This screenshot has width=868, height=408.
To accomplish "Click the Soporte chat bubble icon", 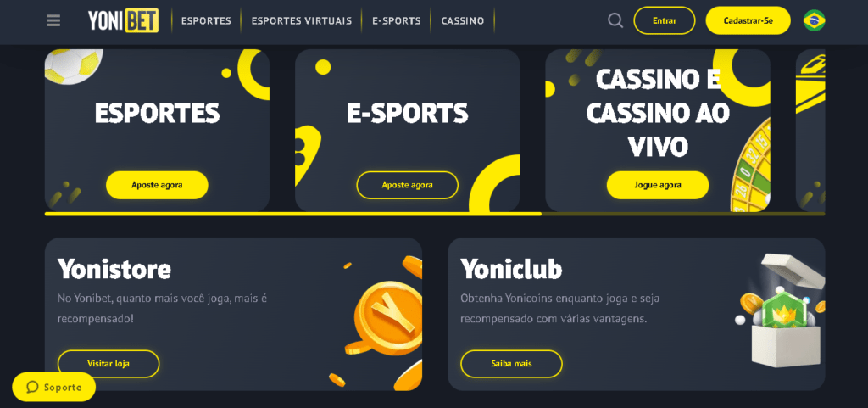I will [32, 387].
